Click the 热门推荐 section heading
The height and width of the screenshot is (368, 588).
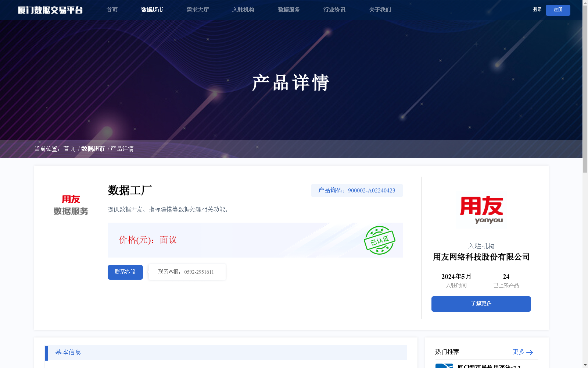[x=447, y=352]
